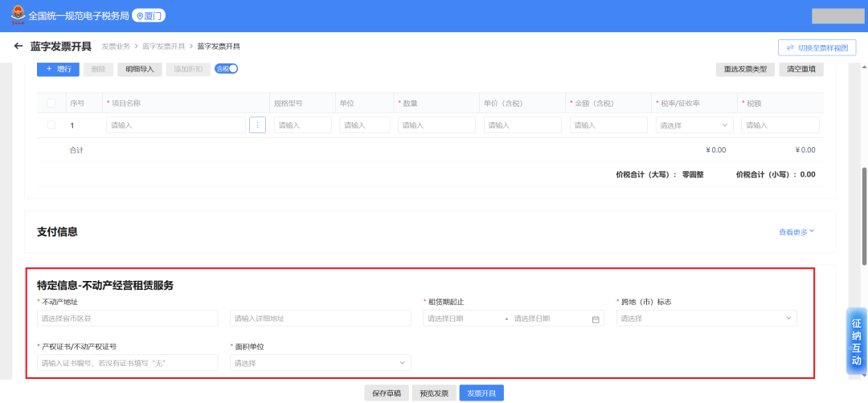Click the 规格型号 input field
The image size is (868, 403).
pos(303,125)
